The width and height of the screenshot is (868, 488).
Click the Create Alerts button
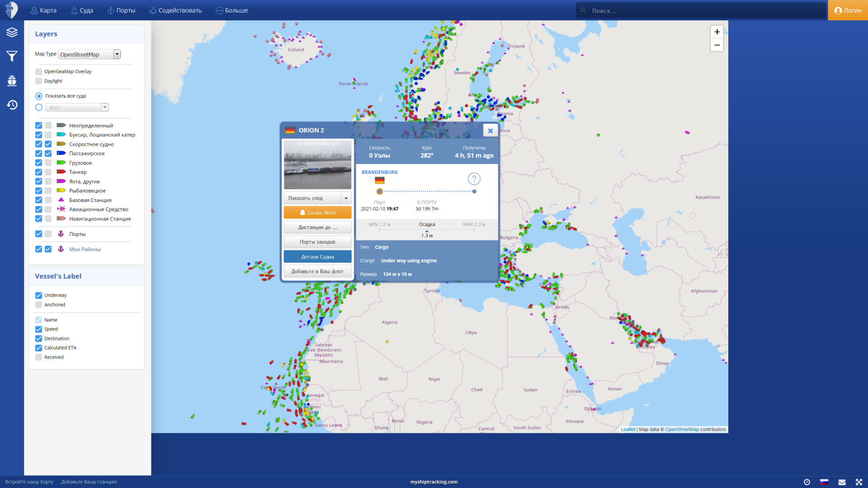pos(317,213)
